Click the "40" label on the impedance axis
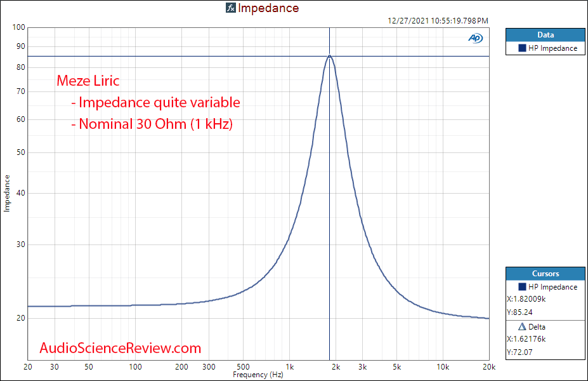This screenshot has width=588, height=381. [21, 193]
